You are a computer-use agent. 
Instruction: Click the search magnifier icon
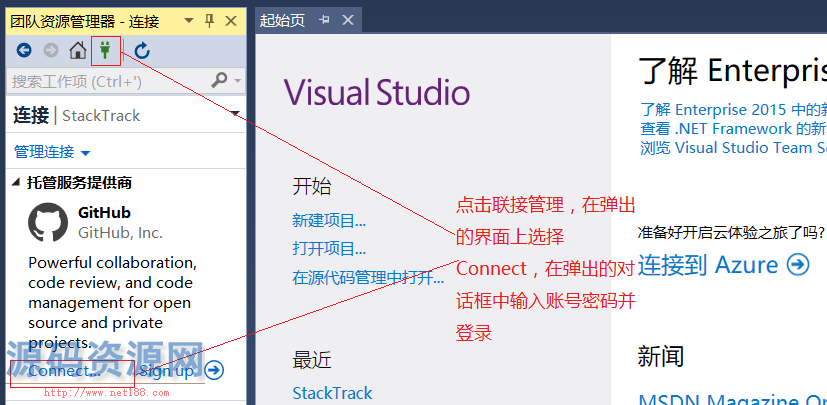(219, 81)
